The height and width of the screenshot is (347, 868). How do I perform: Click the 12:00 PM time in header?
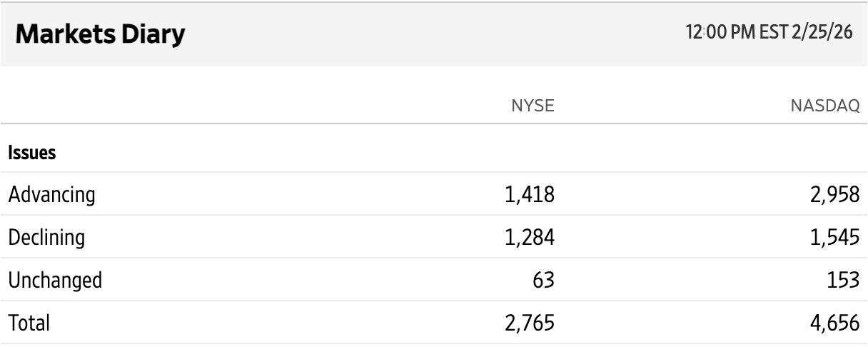[x=719, y=34]
